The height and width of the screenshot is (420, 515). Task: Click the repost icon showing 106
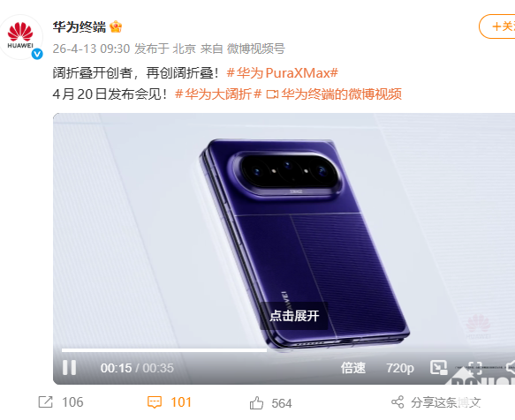coord(45,402)
